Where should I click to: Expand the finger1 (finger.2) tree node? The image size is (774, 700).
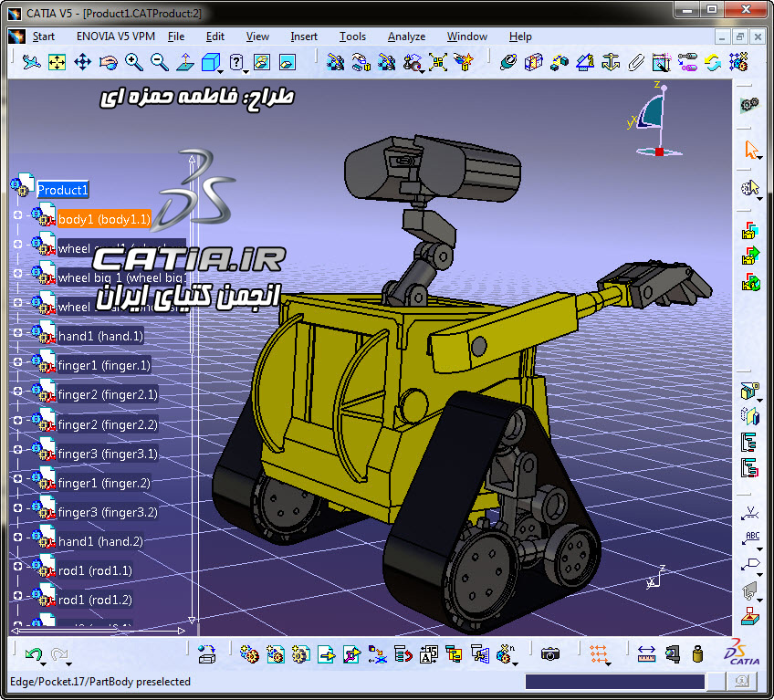[x=17, y=478]
